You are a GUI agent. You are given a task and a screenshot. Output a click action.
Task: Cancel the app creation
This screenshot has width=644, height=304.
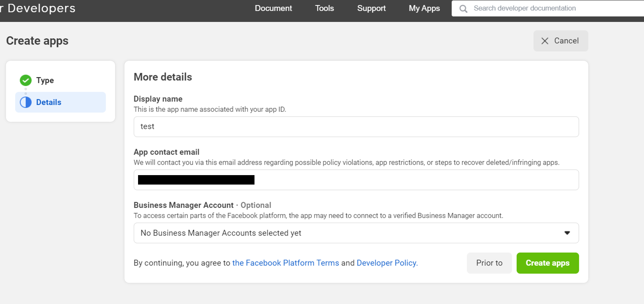pos(561,41)
